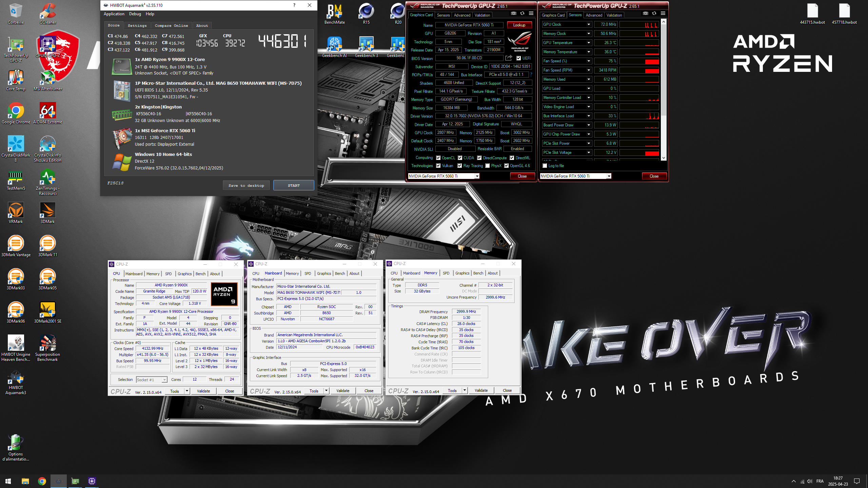Enable Log to file checkbox in Sensors
The image size is (868, 488).
545,166
